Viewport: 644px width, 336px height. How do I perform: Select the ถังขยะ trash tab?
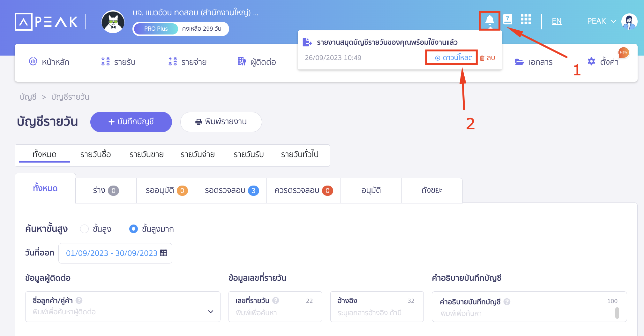tap(432, 191)
